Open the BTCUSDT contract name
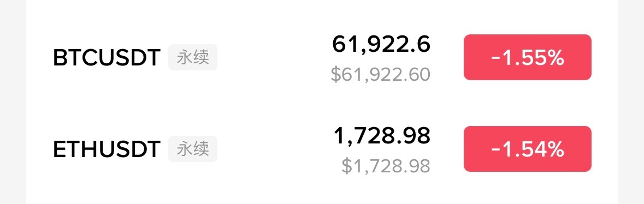644x204 pixels. click(107, 58)
